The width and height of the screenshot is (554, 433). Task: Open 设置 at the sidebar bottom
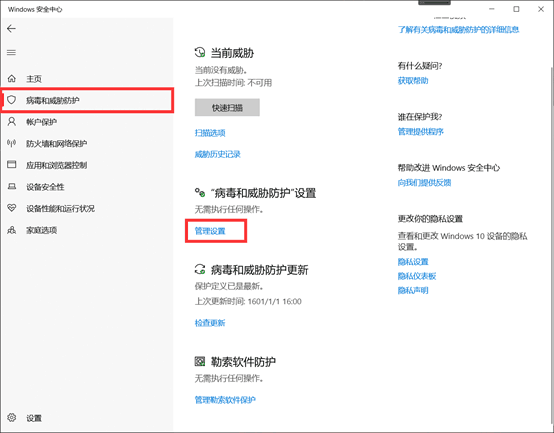[34, 418]
